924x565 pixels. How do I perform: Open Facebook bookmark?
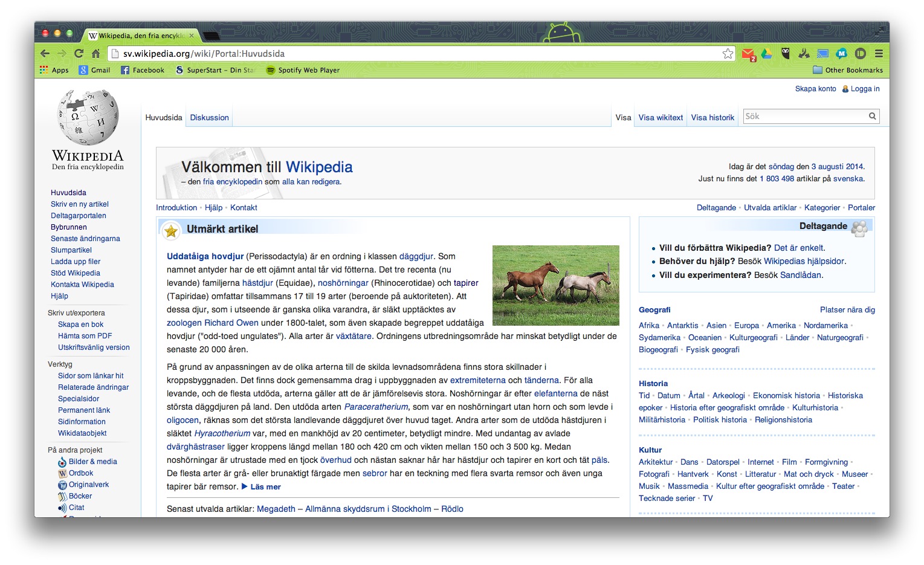tap(143, 70)
